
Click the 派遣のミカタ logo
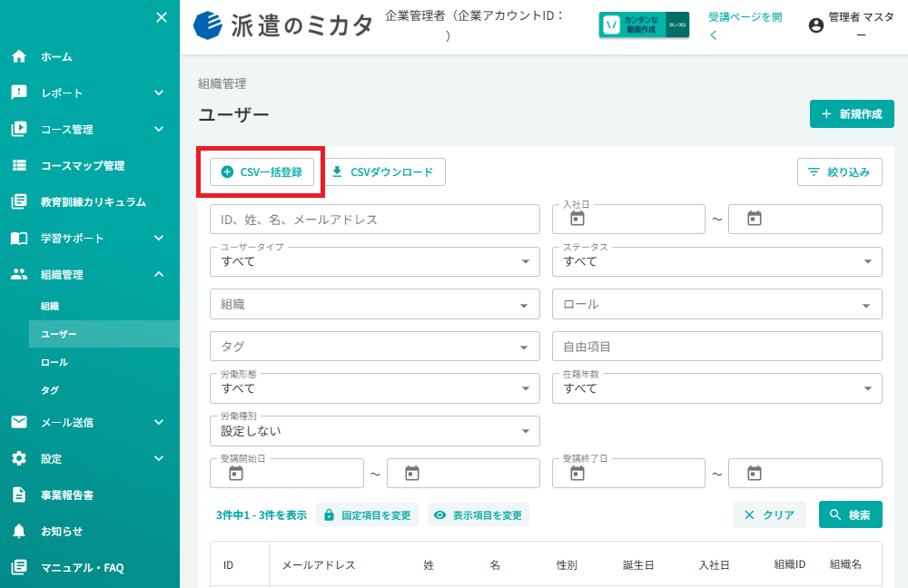point(282,25)
